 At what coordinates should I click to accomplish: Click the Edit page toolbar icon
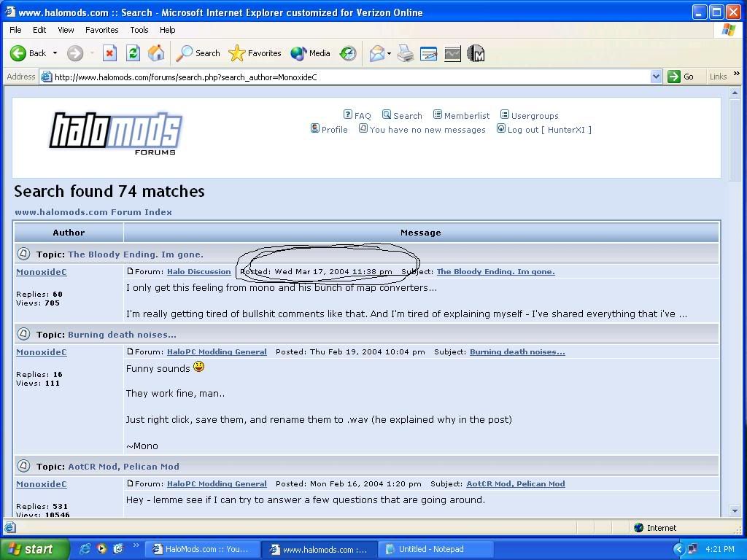pos(429,53)
